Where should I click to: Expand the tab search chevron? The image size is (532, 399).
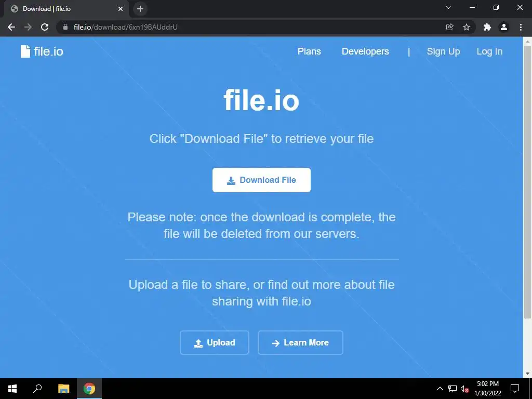pos(448,7)
